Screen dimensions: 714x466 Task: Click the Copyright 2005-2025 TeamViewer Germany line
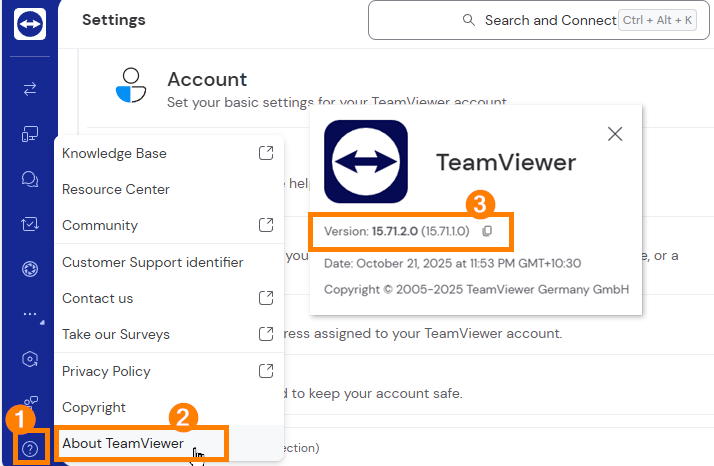[476, 290]
